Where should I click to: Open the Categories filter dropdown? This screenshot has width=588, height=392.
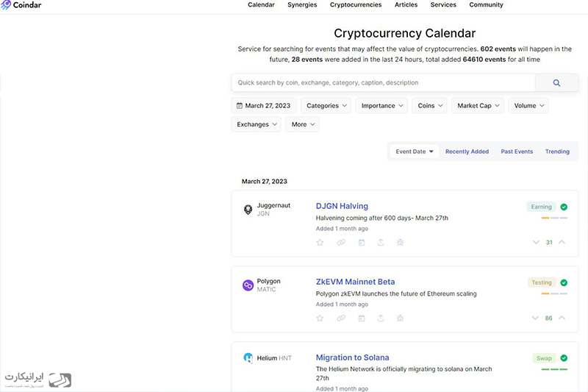(x=326, y=106)
